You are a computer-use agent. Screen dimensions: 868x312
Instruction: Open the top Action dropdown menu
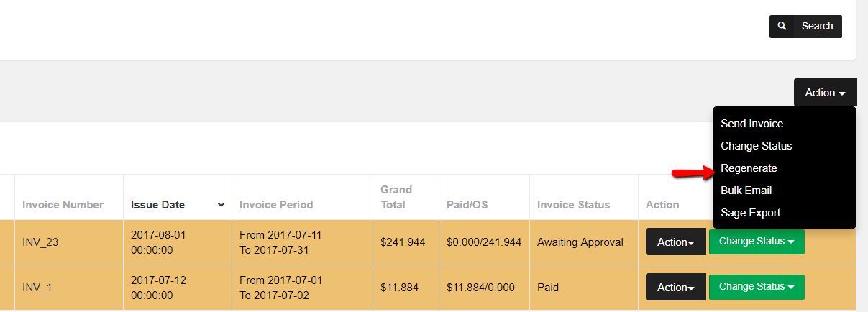[825, 93]
